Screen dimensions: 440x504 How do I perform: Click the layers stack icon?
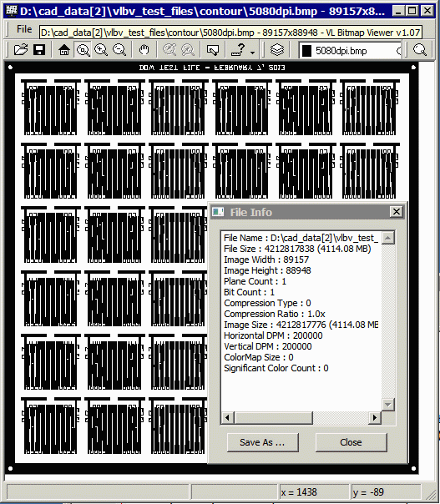tap(277, 50)
